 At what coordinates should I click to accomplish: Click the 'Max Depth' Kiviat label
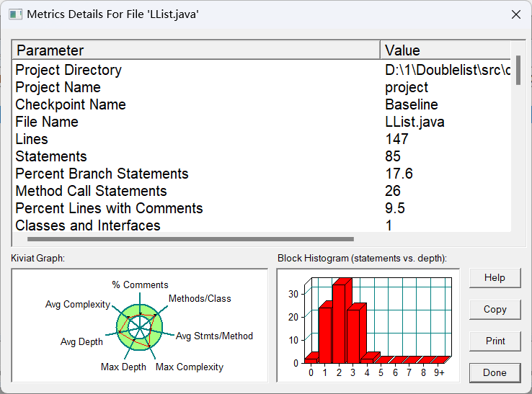point(123,367)
